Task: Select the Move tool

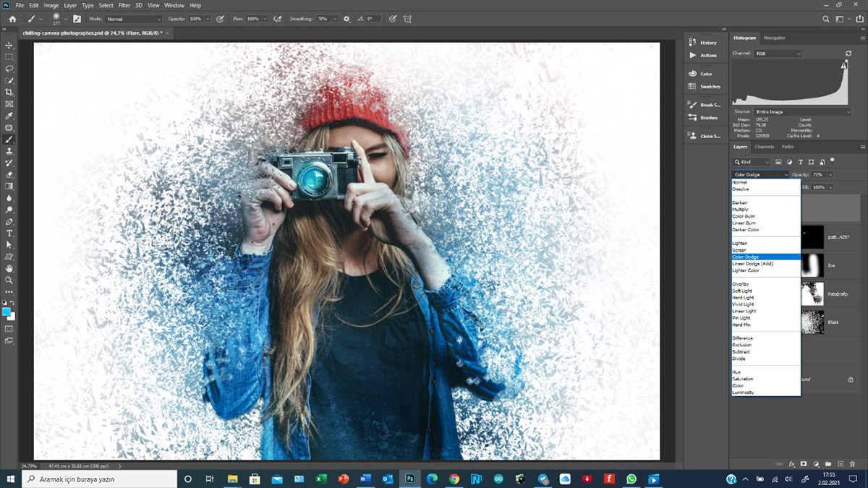Action: click(9, 46)
